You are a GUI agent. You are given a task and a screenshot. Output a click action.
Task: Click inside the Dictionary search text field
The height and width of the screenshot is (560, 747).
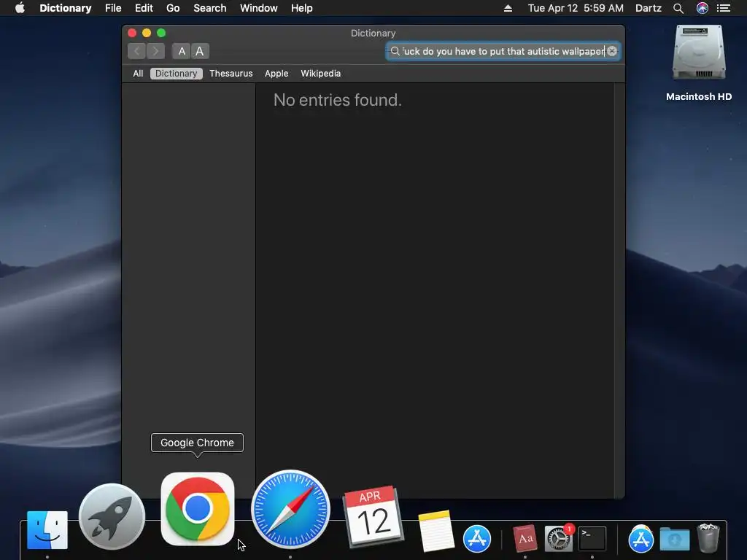pos(503,51)
